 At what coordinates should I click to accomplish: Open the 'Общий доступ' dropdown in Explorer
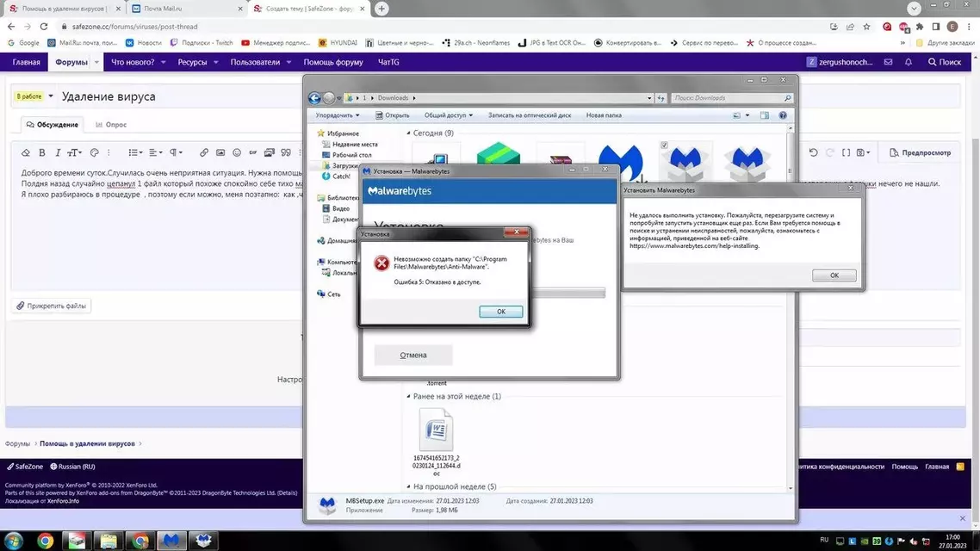(448, 115)
